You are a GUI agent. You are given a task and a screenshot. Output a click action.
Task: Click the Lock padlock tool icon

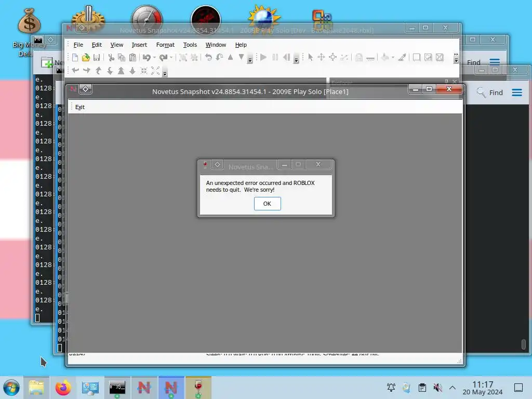(359, 57)
